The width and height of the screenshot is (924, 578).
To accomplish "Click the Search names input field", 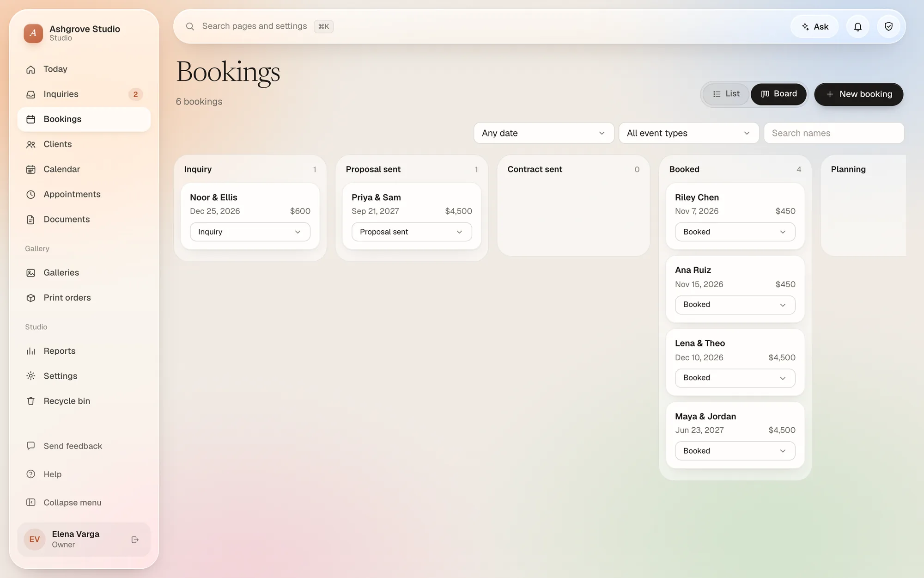I will tap(834, 133).
